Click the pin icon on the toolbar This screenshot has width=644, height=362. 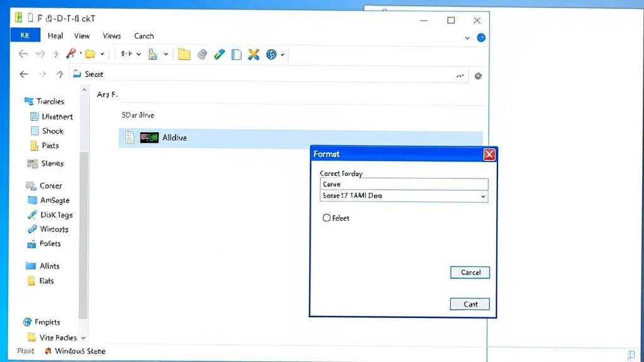tap(72, 54)
